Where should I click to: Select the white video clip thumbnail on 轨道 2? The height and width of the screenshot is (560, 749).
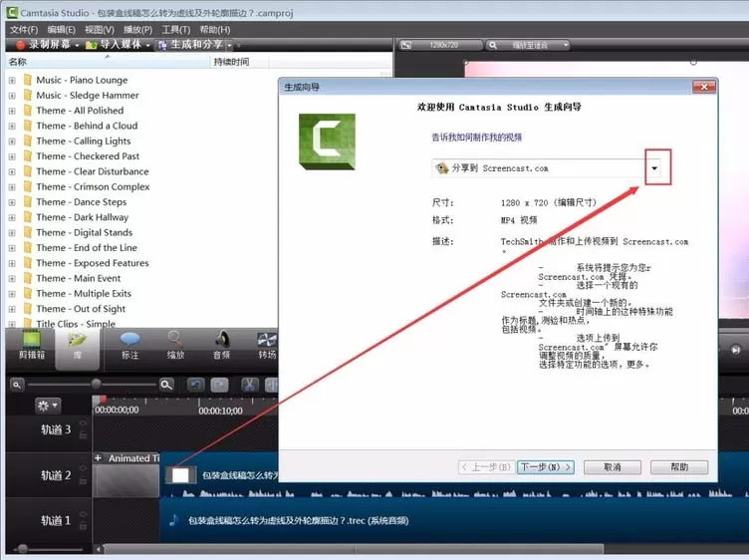pyautogui.click(x=180, y=474)
